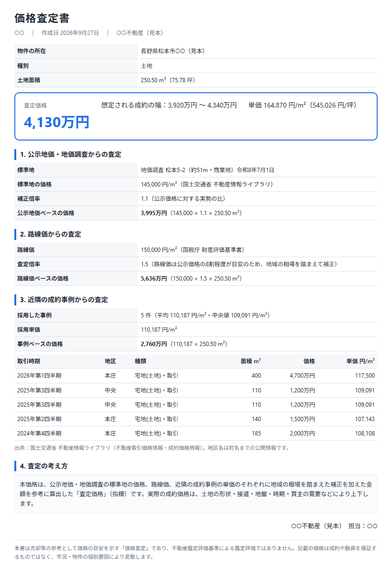
Task: Click the price 2,000万円
Action: coord(302,434)
